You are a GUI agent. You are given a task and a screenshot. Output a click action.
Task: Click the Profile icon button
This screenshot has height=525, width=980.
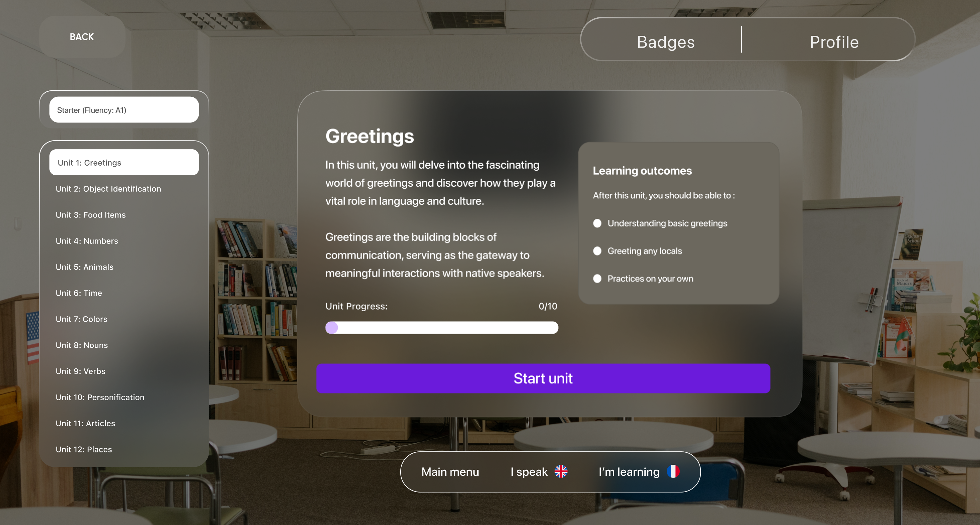[x=833, y=42]
